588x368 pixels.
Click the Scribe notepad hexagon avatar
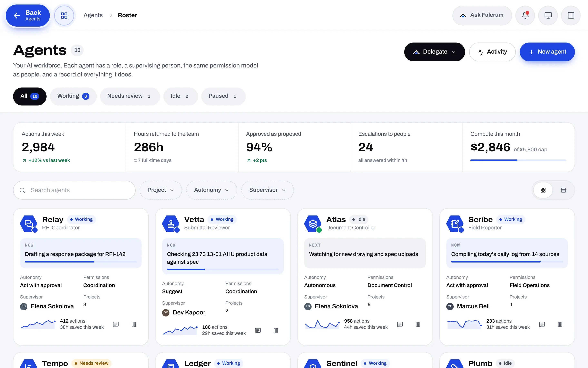point(455,223)
